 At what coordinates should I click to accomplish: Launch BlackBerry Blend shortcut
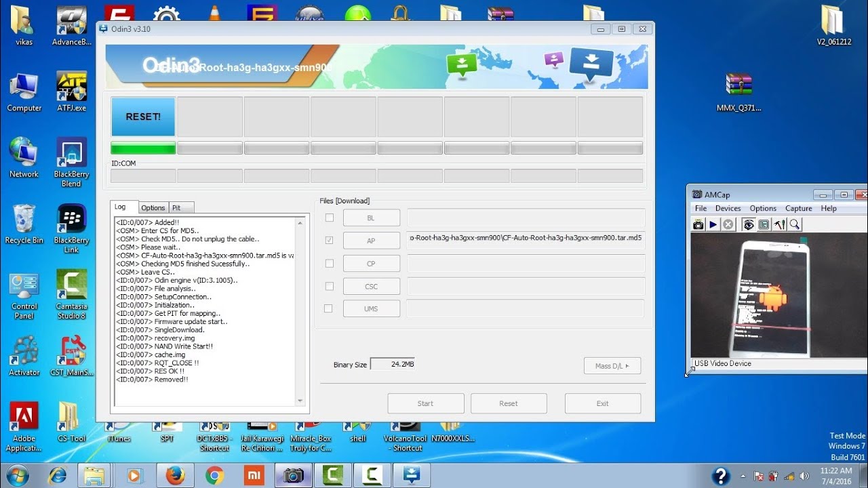(71, 163)
